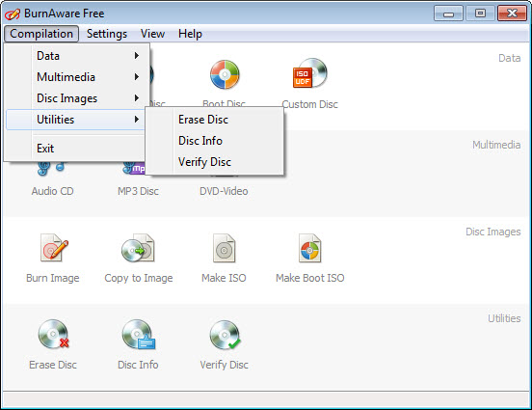Open the Erase Disc utility icon

click(x=53, y=334)
